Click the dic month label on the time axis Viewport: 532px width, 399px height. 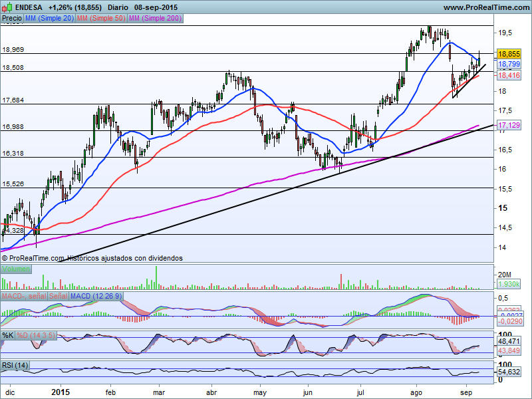pyautogui.click(x=10, y=392)
